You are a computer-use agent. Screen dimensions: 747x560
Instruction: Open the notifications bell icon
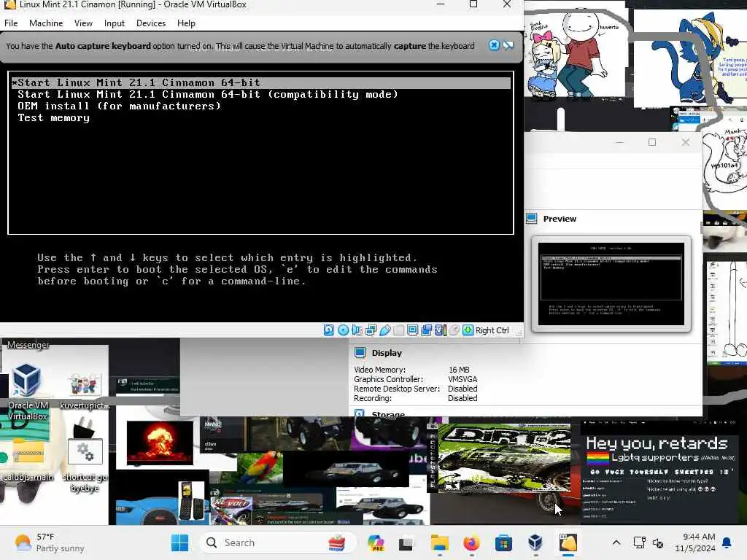point(727,542)
